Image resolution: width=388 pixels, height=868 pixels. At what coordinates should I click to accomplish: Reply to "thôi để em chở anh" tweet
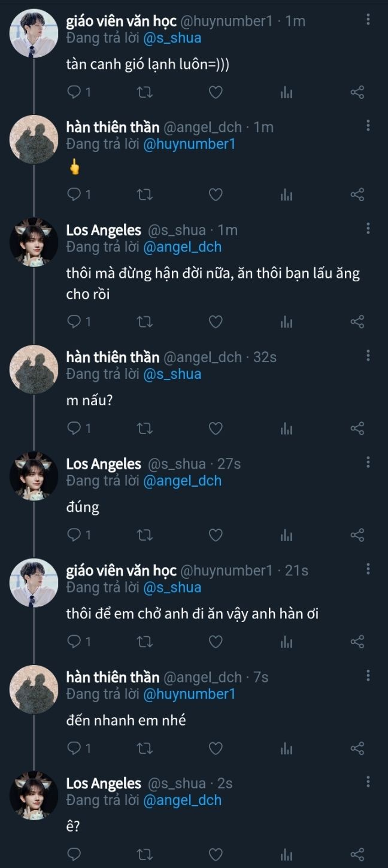74,642
